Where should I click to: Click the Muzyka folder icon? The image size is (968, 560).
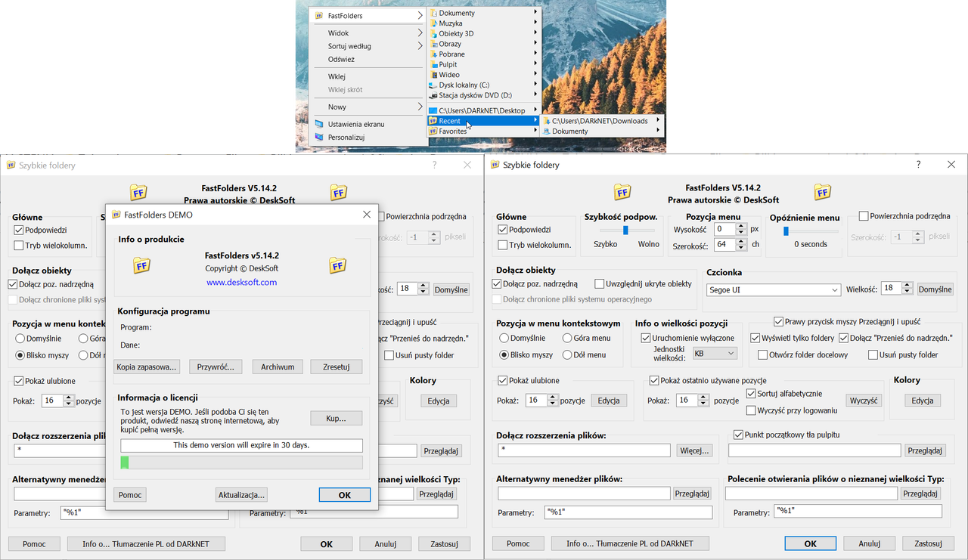point(433,23)
